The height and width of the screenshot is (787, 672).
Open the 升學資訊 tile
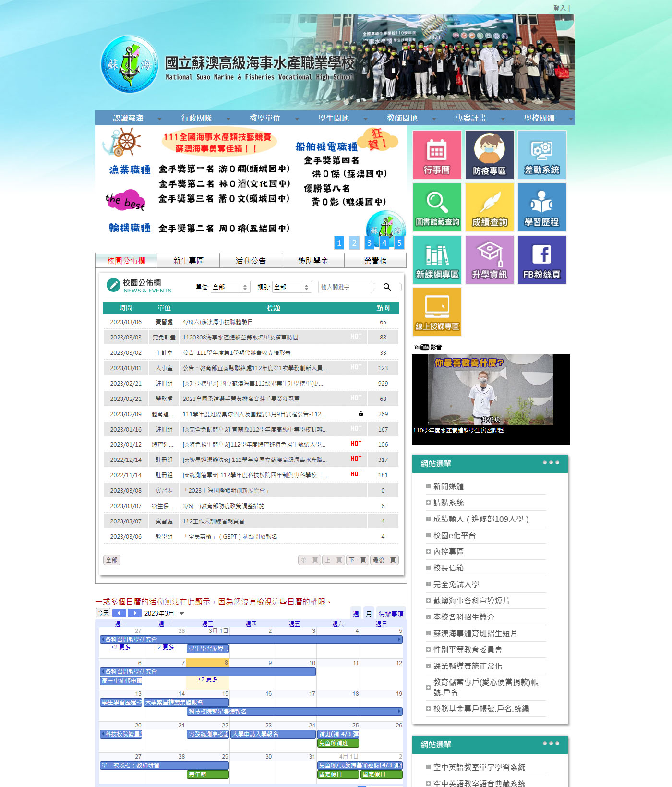click(489, 260)
